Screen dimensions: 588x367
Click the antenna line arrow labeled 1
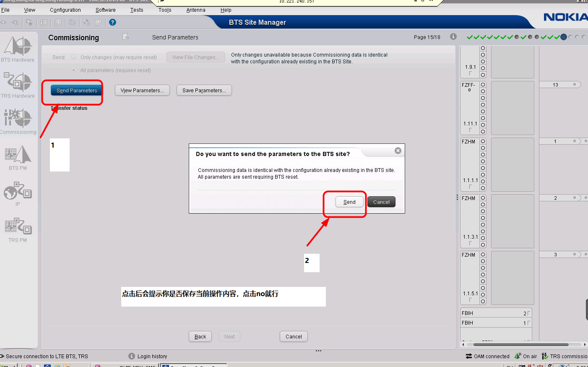[x=560, y=141]
